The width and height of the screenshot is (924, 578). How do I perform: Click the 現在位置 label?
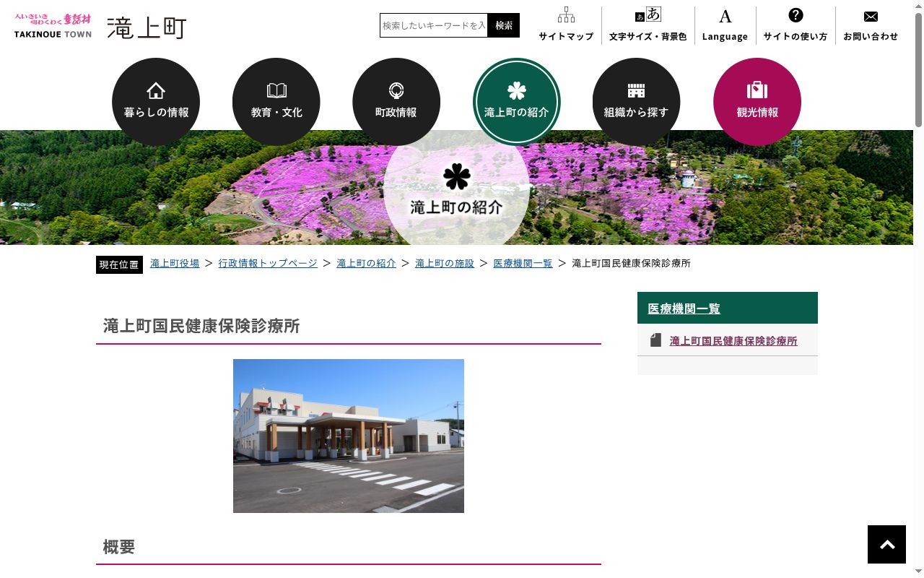tap(119, 264)
